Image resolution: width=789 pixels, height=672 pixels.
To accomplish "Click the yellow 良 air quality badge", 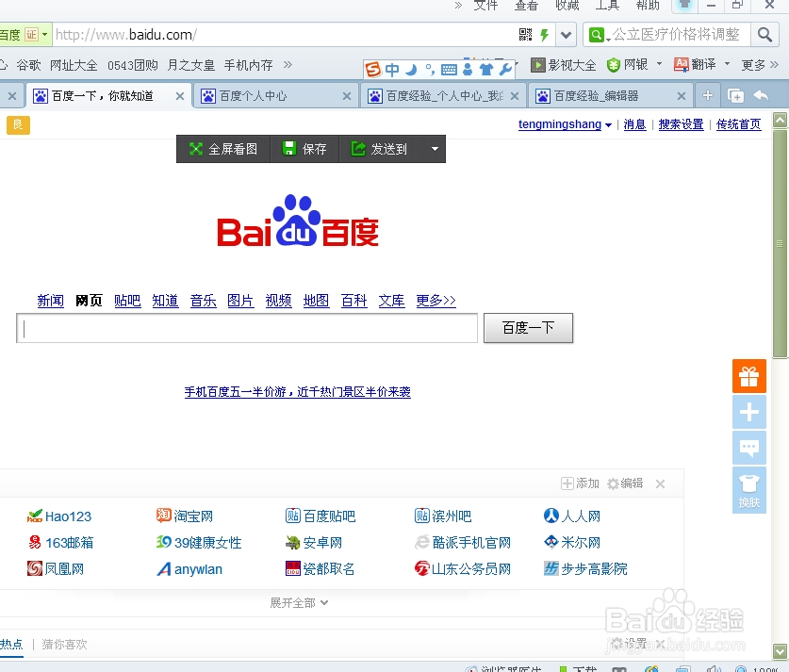I will point(18,124).
